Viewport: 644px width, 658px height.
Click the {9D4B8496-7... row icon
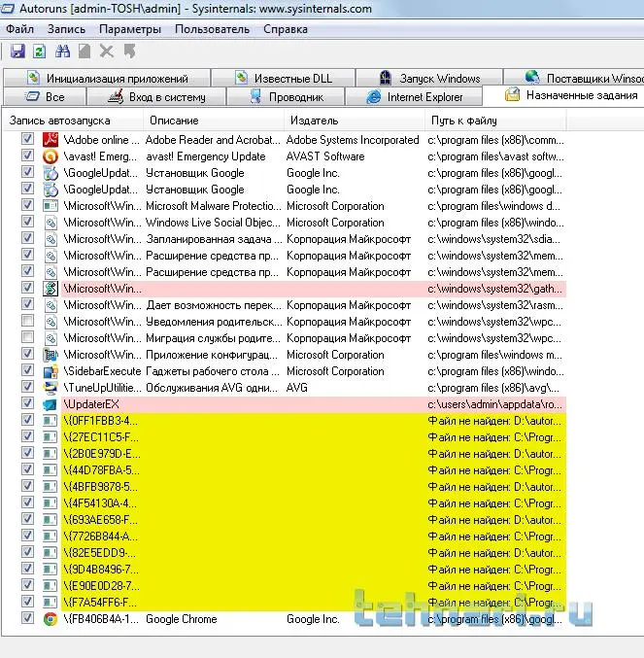51,569
